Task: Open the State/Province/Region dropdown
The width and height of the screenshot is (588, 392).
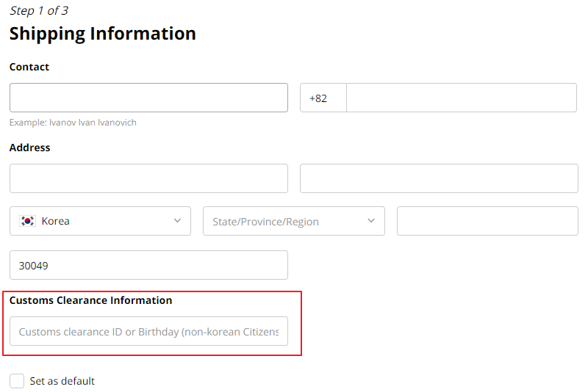Action: click(x=293, y=221)
